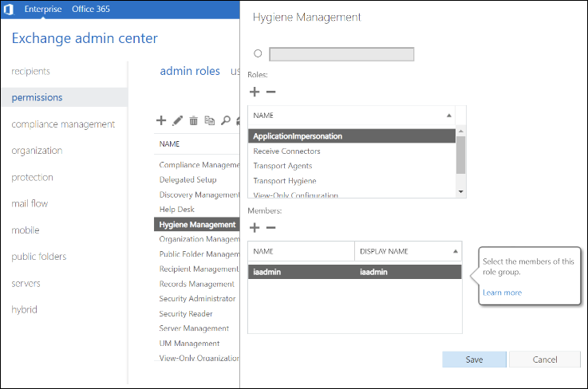Click the add new role group plus icon
This screenshot has height=389, width=588.
[161, 121]
